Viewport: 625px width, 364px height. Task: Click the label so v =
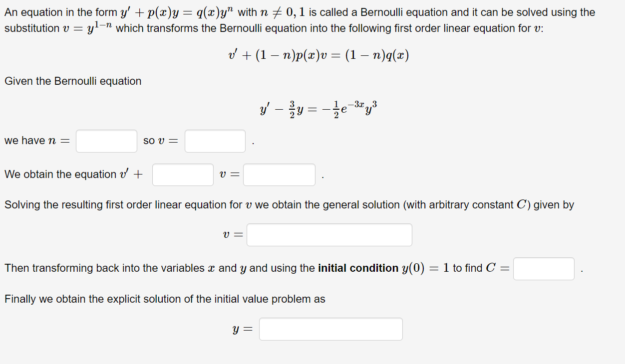pos(160,141)
